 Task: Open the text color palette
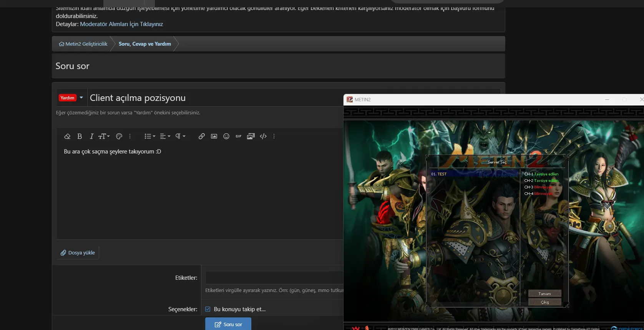119,136
